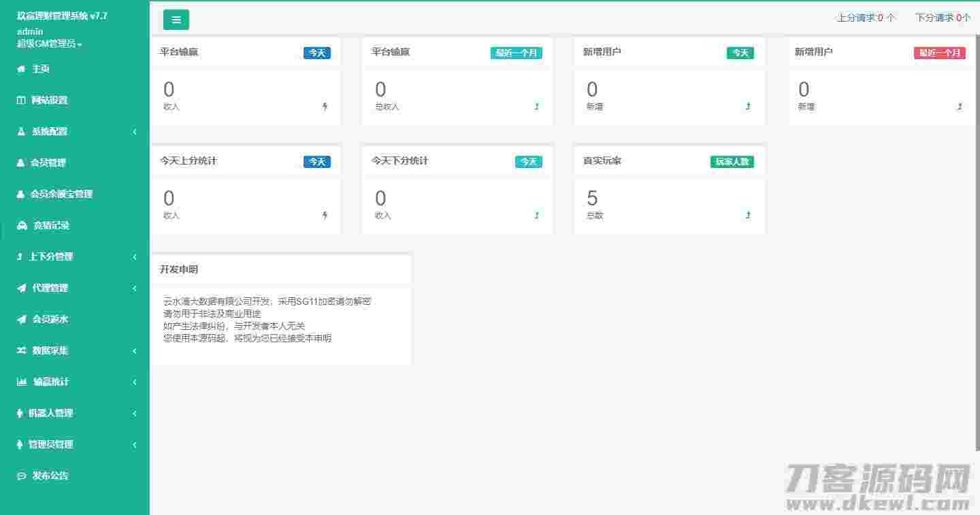Click the bolt icon in today's 平台输赢 card
This screenshot has width=980, height=515.
(x=325, y=106)
